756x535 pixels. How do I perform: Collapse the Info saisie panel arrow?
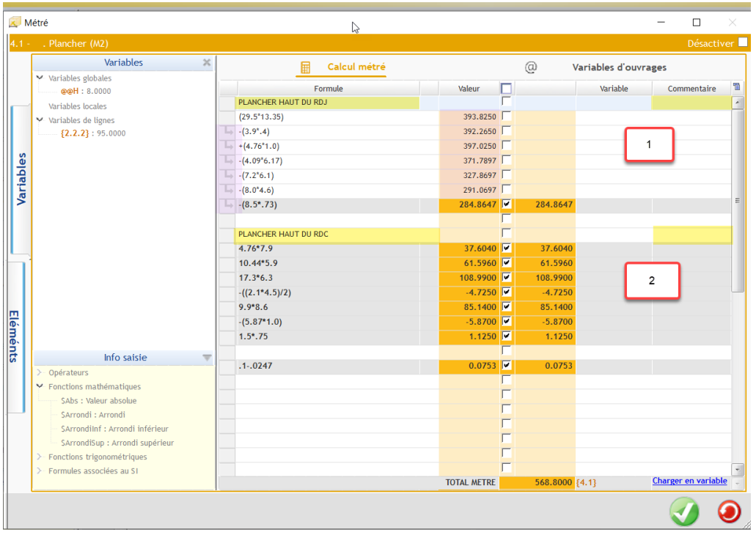207,358
